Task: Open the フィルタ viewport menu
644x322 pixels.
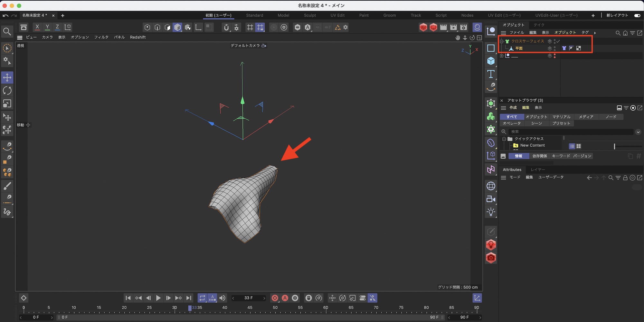Action: 101,37
